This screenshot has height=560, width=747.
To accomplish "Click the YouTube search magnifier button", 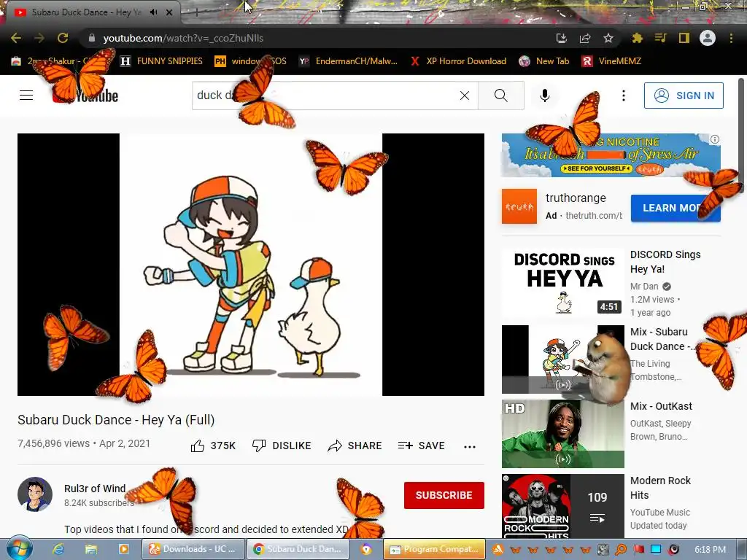I will (501, 96).
